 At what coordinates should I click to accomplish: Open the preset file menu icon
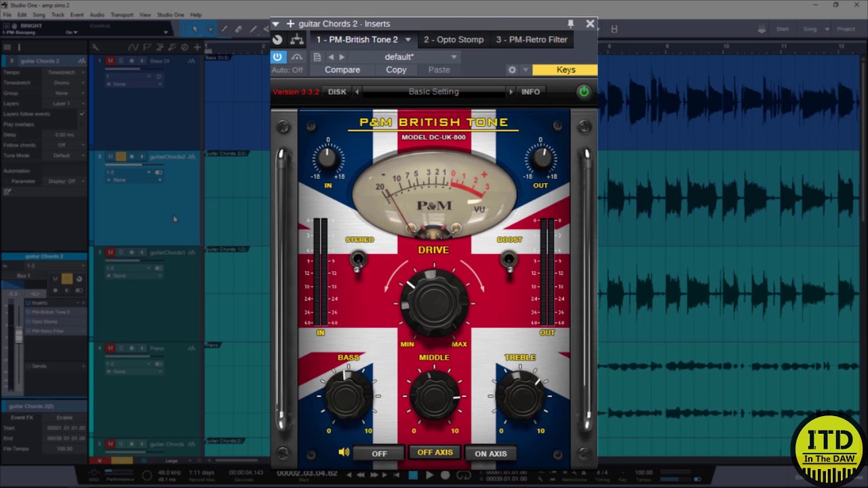[x=317, y=57]
